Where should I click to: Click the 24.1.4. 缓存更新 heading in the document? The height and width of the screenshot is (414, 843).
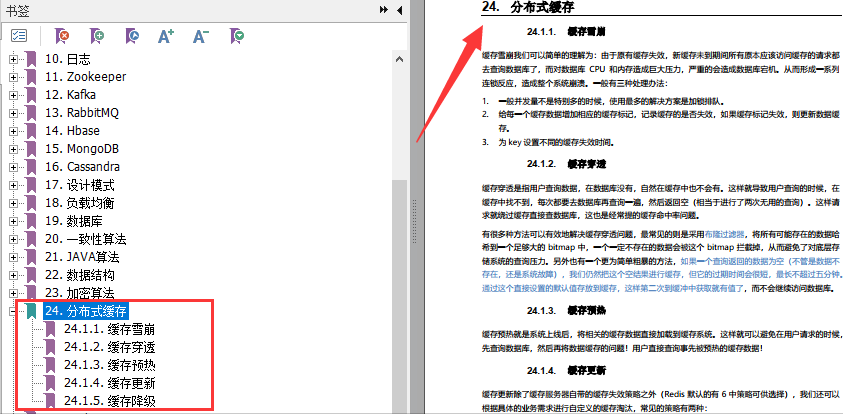566,370
